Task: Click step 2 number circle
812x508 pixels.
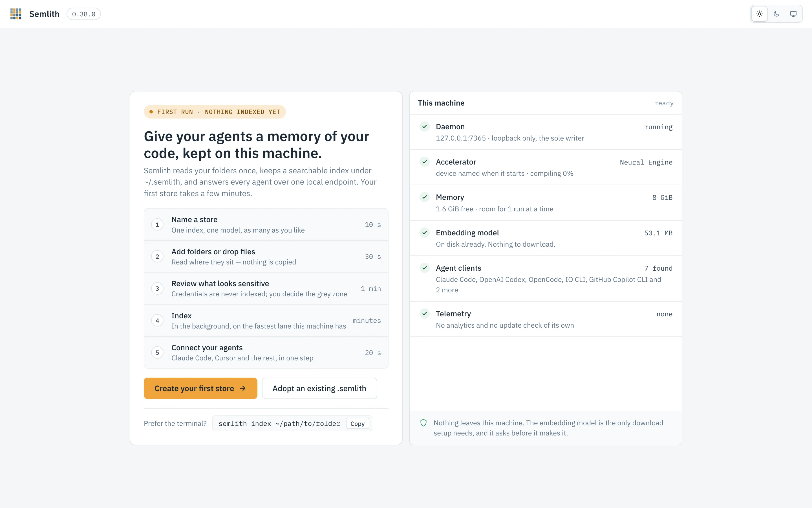Action: click(157, 257)
